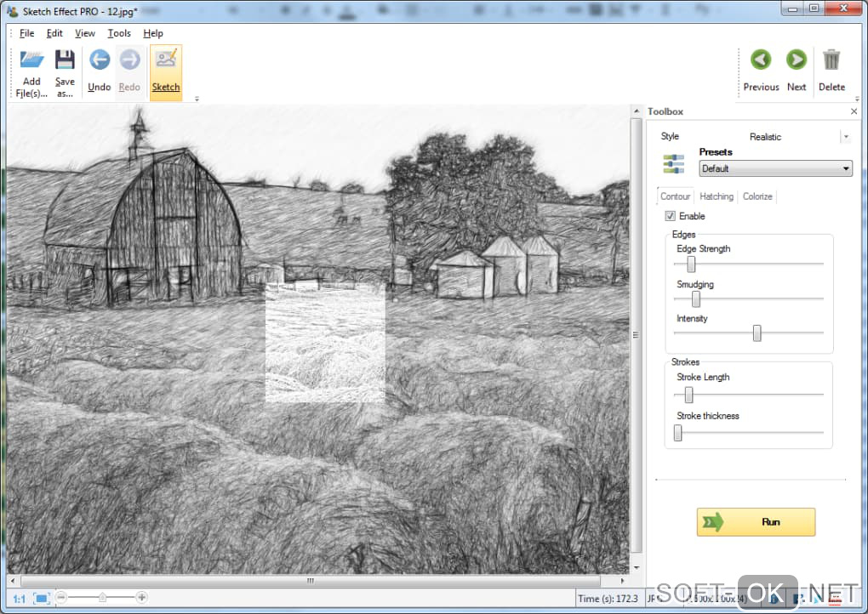
Task: Open the Edit menu
Action: [54, 33]
